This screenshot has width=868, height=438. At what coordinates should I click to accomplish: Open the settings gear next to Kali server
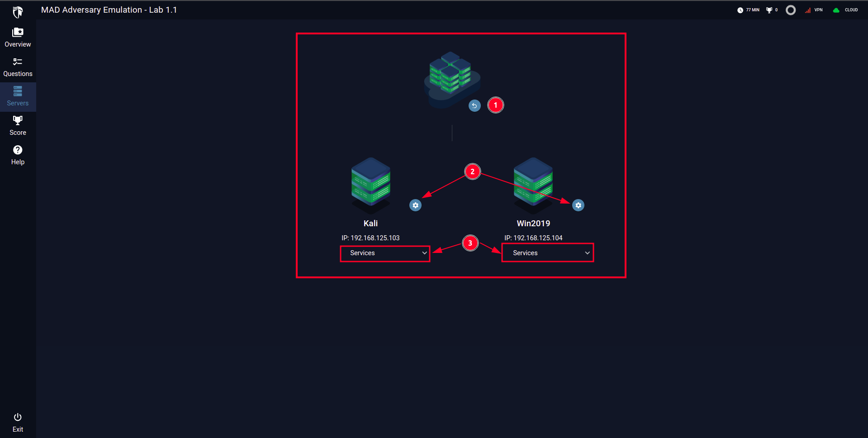click(415, 205)
